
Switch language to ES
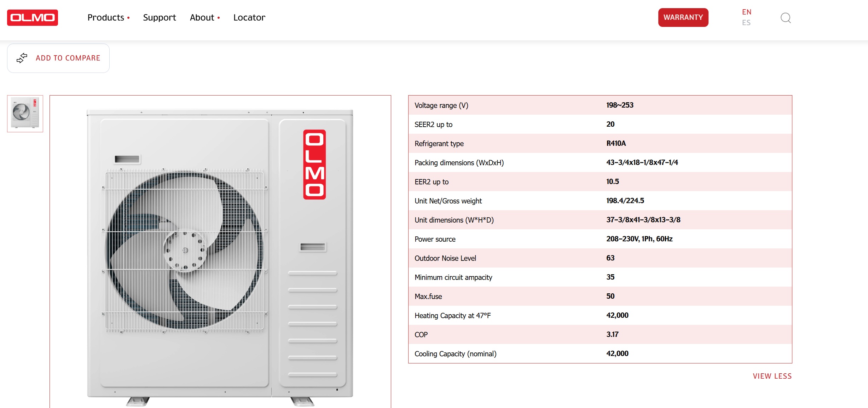tap(746, 23)
